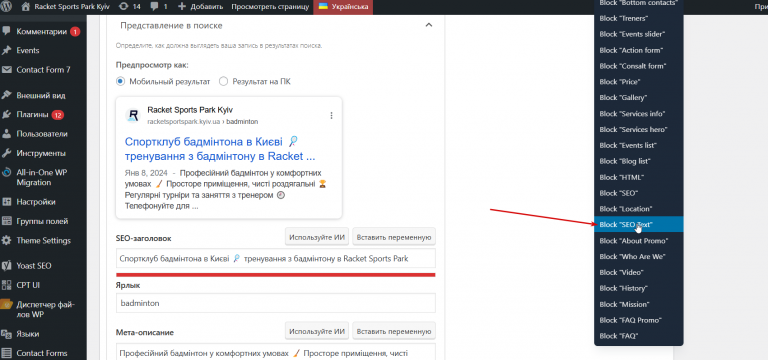Choose Block "Events slider" from the list

click(639, 34)
